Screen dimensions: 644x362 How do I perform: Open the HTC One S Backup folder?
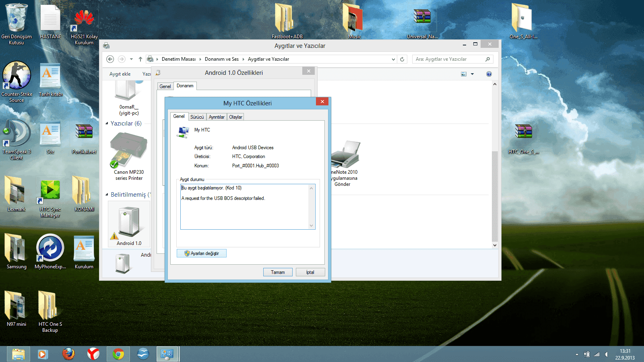tap(50, 312)
